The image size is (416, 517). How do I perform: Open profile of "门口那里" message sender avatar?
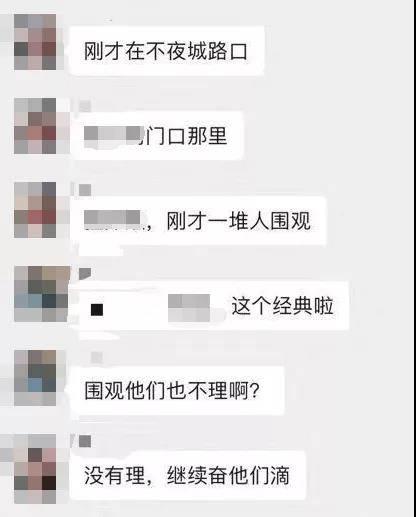click(35, 126)
